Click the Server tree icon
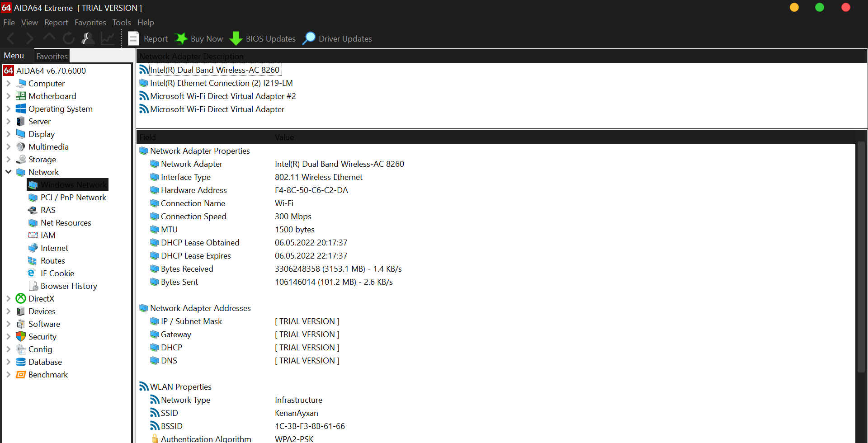 coord(21,121)
